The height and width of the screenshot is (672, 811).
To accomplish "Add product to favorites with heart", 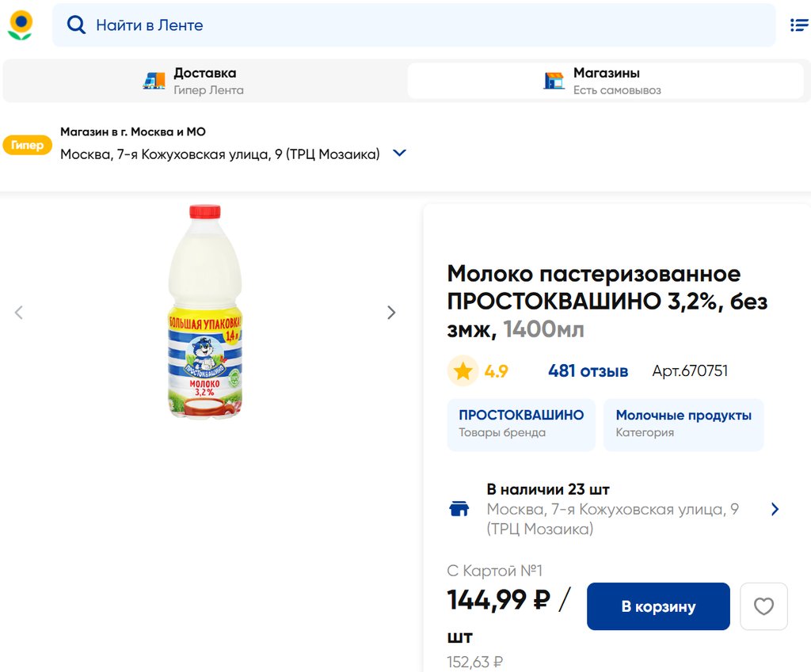I will pos(763,606).
